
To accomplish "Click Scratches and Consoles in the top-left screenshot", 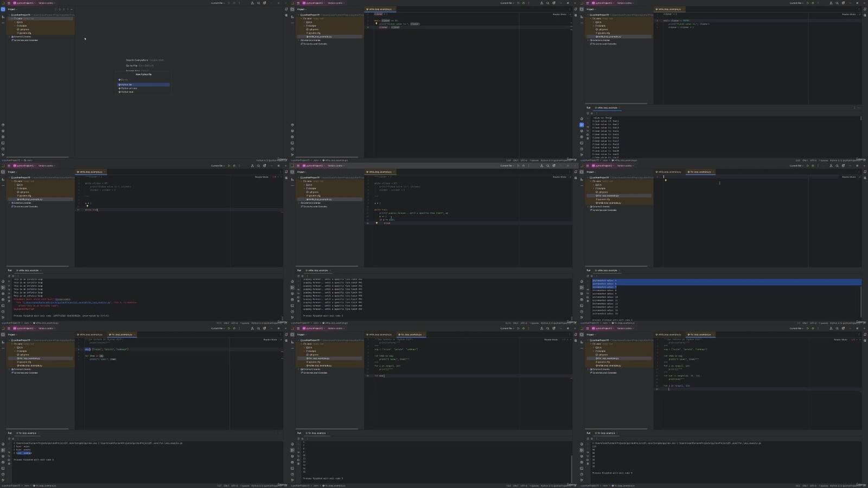I will click(24, 40).
